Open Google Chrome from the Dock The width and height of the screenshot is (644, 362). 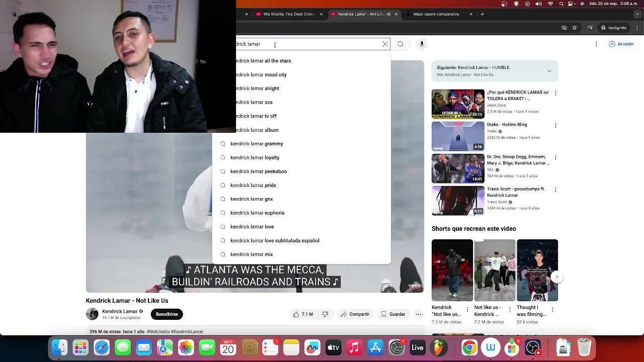469,348
